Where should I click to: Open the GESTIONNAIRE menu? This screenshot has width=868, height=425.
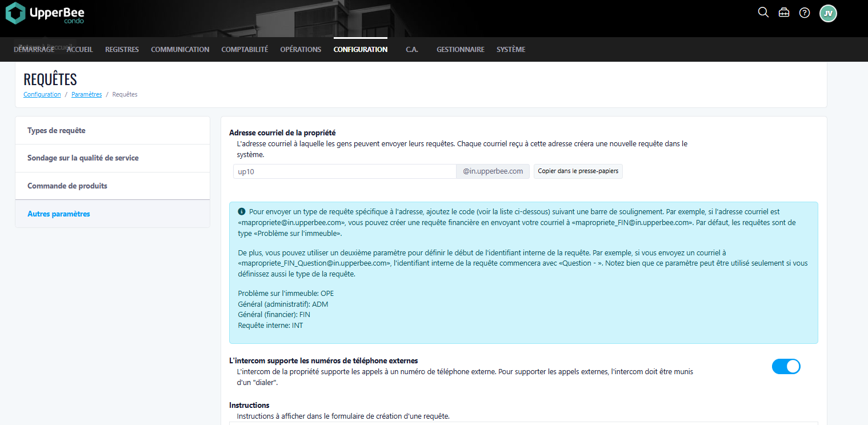tap(461, 50)
